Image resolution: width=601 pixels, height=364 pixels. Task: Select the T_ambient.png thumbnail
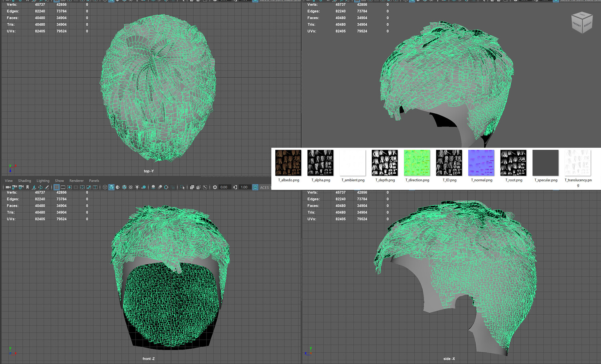point(353,163)
